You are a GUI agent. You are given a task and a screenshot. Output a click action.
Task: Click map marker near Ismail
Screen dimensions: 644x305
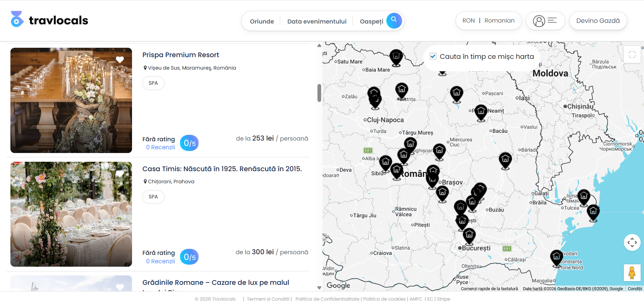[x=584, y=197]
